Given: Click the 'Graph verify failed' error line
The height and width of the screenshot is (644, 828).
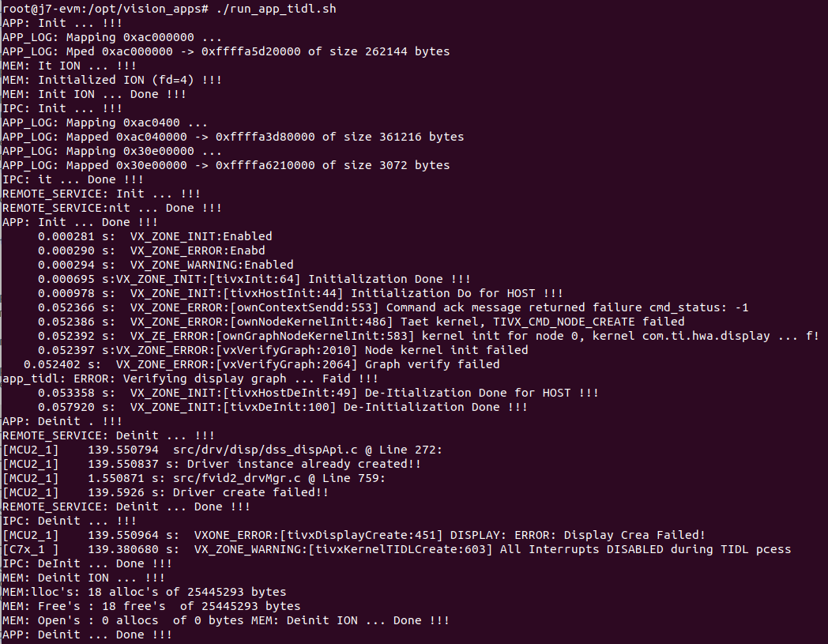Looking at the screenshot, I should [x=432, y=364].
